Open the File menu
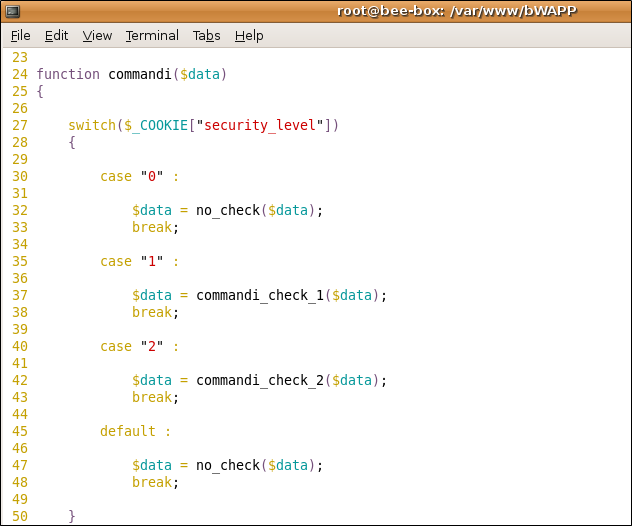 pyautogui.click(x=21, y=36)
